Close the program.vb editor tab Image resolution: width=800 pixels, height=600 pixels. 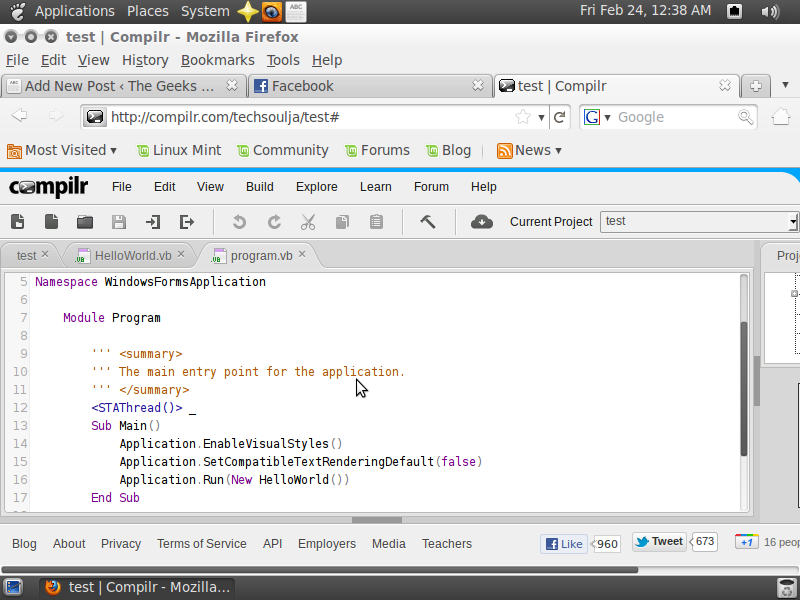(302, 254)
